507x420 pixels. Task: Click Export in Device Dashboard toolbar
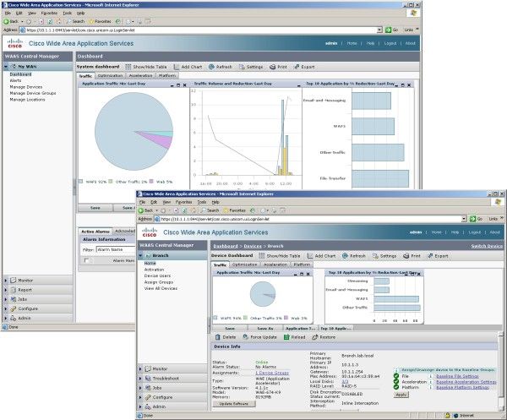(x=438, y=256)
